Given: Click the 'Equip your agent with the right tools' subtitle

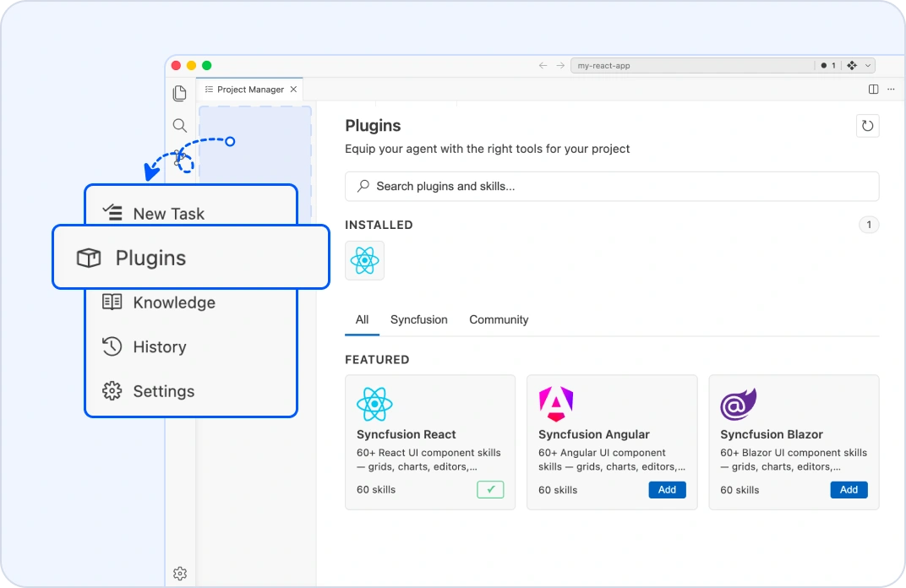Looking at the screenshot, I should 487,149.
